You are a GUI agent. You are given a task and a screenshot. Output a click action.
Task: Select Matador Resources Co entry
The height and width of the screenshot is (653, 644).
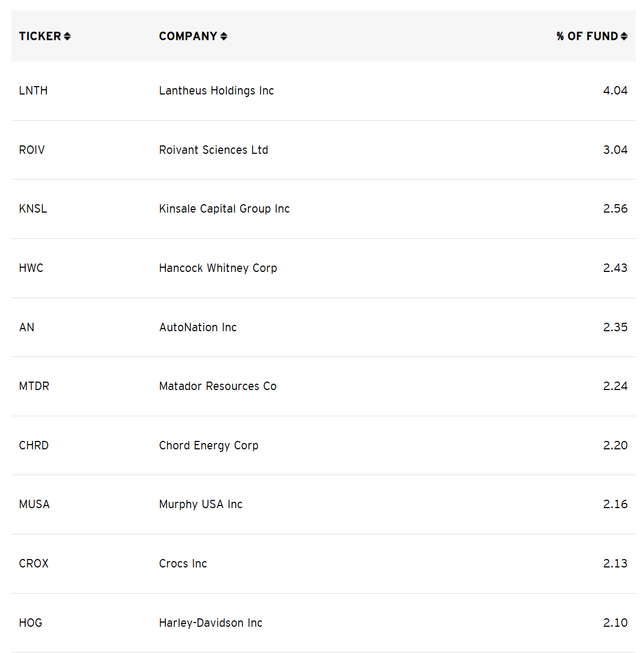(218, 386)
